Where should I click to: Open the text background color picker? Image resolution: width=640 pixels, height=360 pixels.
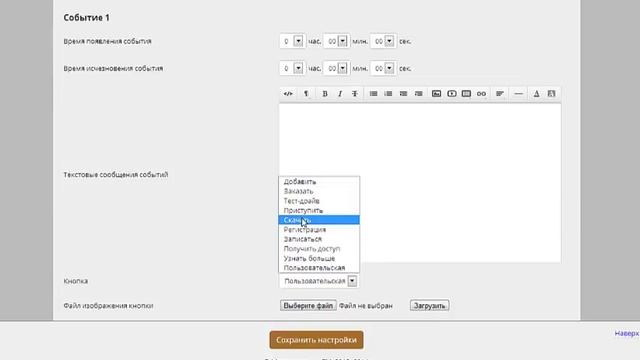pyautogui.click(x=551, y=94)
